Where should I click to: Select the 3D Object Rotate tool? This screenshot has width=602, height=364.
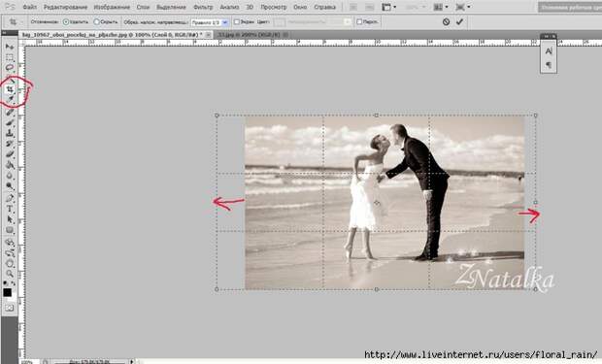[x=10, y=243]
